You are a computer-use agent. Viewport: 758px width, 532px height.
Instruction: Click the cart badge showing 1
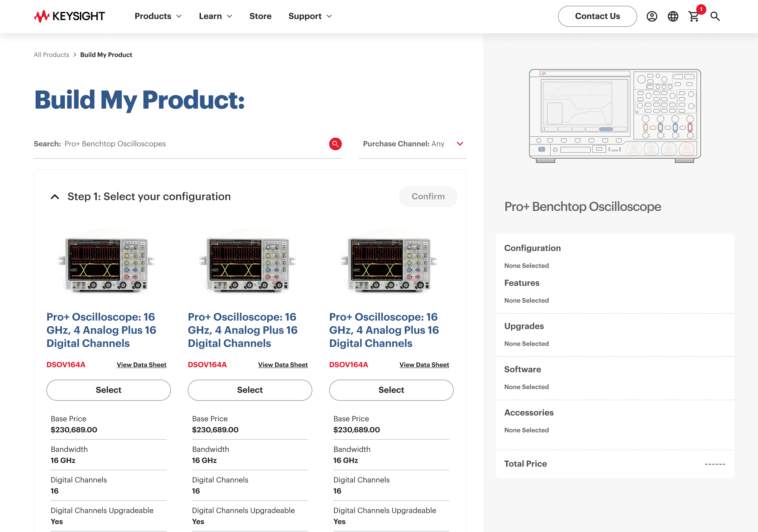point(701,9)
